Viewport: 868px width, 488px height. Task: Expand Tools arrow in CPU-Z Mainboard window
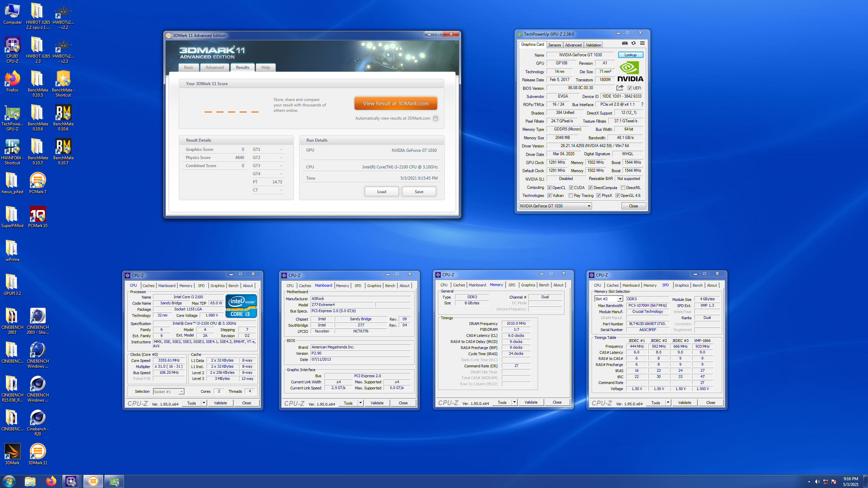360,403
